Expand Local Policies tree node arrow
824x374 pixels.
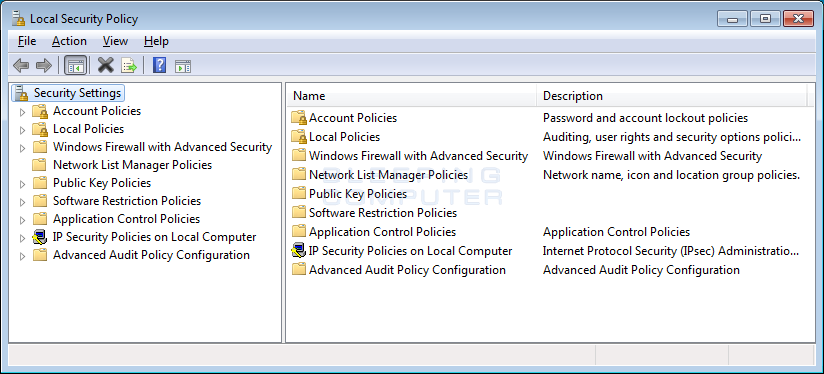[x=22, y=130]
